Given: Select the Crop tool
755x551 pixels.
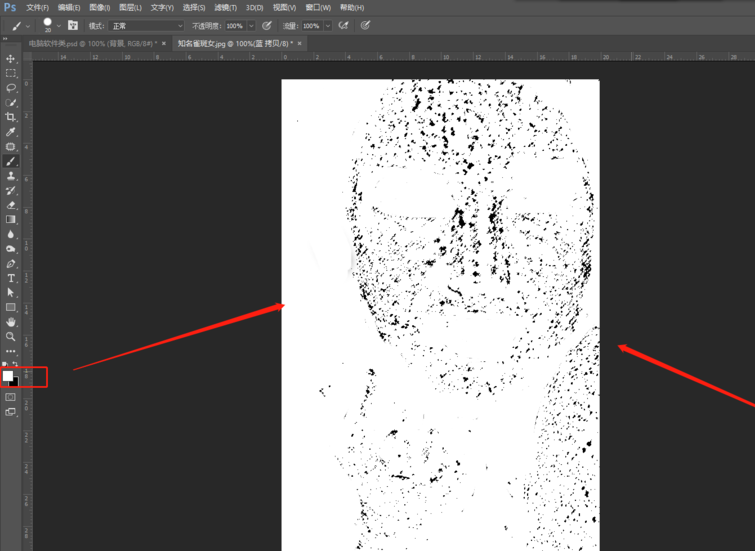Looking at the screenshot, I should 11,117.
